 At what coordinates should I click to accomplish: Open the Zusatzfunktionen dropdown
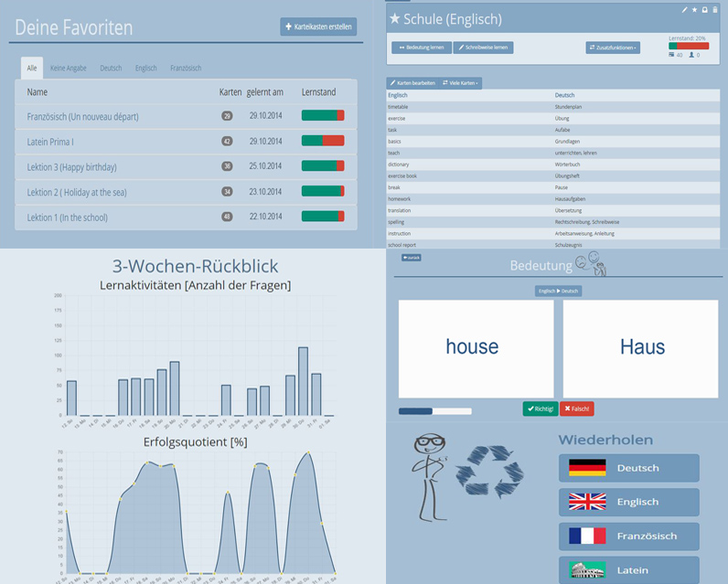(x=613, y=48)
